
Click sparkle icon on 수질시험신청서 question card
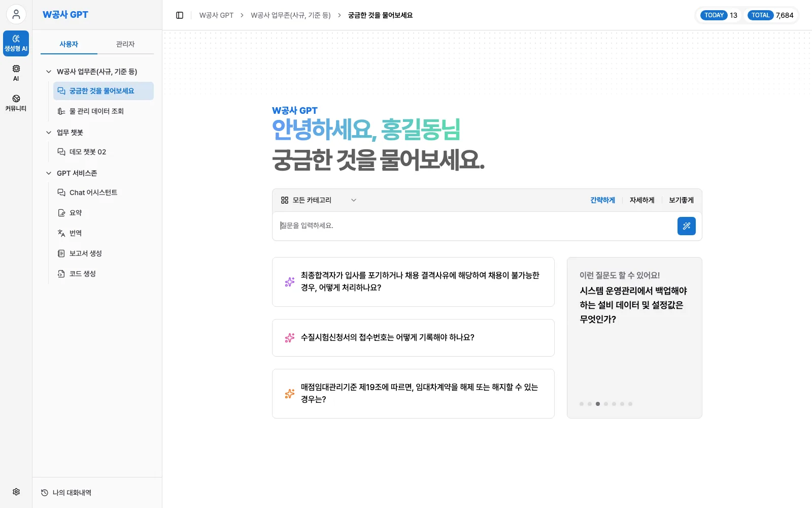[x=290, y=338]
